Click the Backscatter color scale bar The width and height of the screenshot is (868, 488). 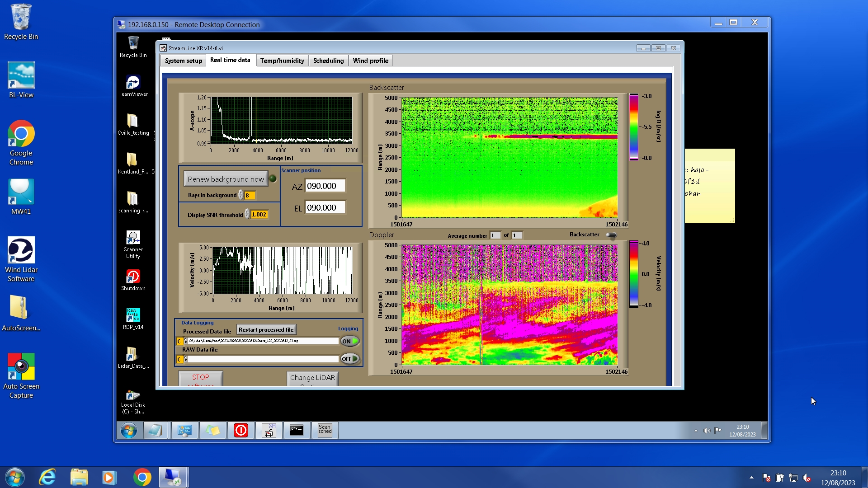click(633, 127)
